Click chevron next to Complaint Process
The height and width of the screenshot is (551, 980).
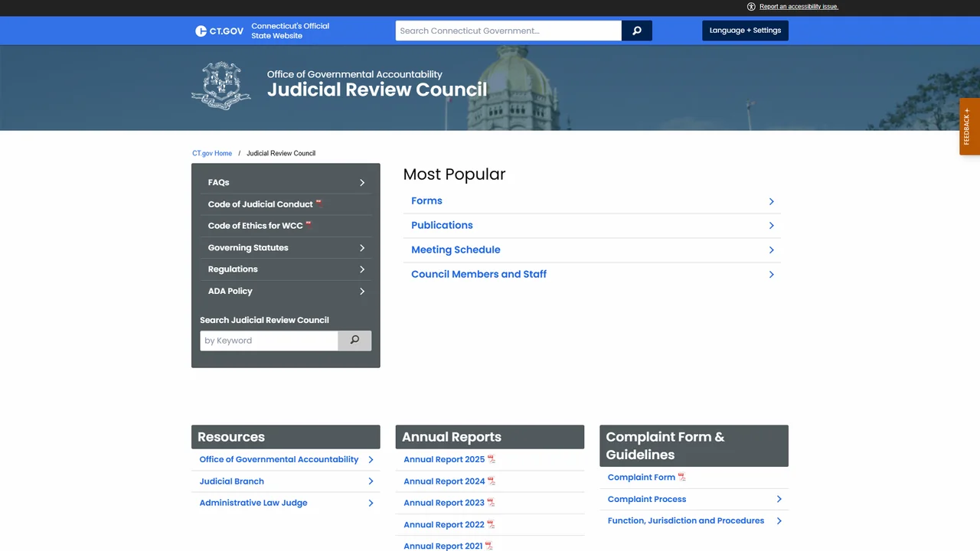[779, 499]
